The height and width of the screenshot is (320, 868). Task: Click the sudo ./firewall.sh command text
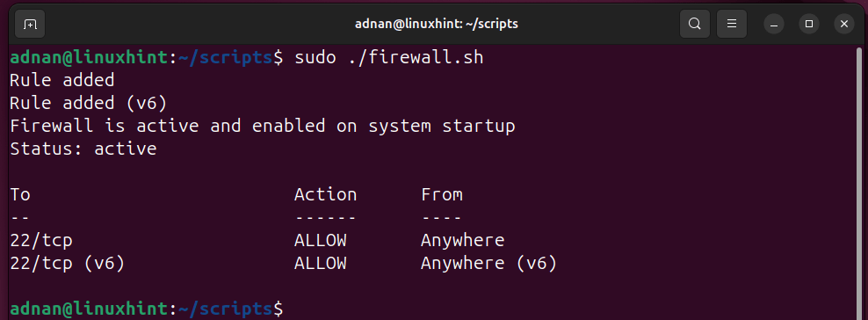tap(389, 57)
